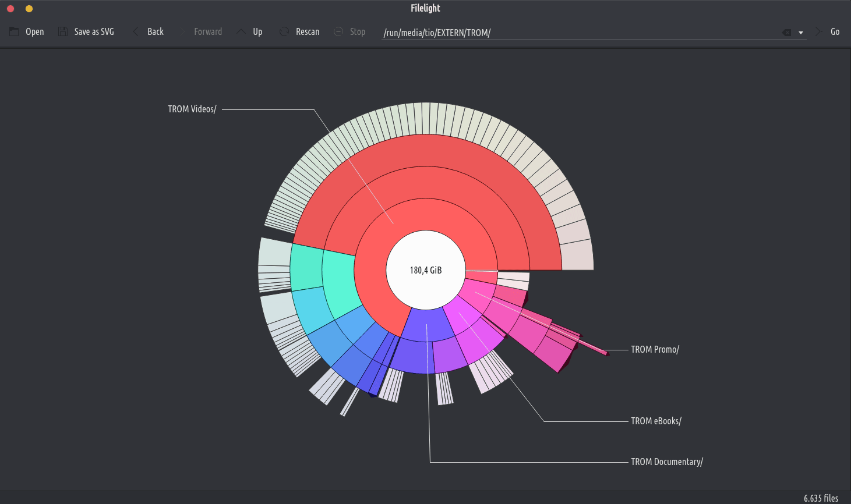
Task: Expand the location history dropdown arrow
Action: pos(801,33)
